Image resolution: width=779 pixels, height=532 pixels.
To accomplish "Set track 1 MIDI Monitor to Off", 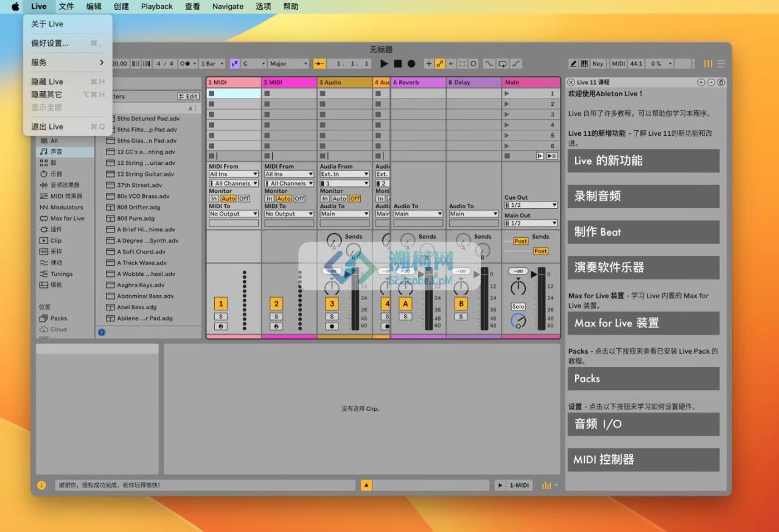I will click(x=244, y=198).
